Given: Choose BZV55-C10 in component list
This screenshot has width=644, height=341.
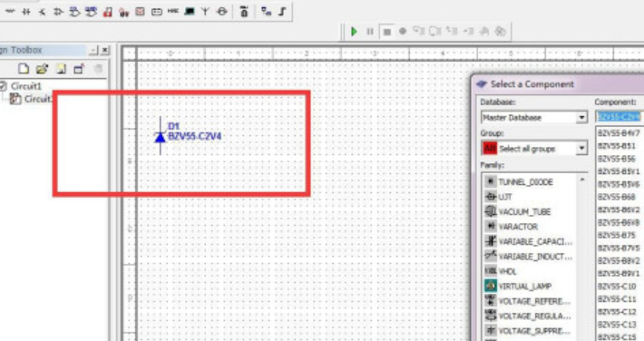Looking at the screenshot, I should click(x=617, y=287).
